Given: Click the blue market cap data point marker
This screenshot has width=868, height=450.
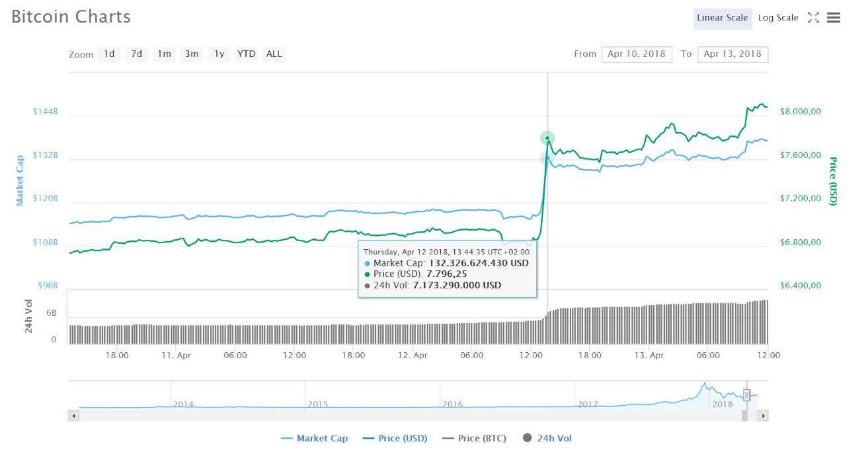Looking at the screenshot, I should click(547, 158).
